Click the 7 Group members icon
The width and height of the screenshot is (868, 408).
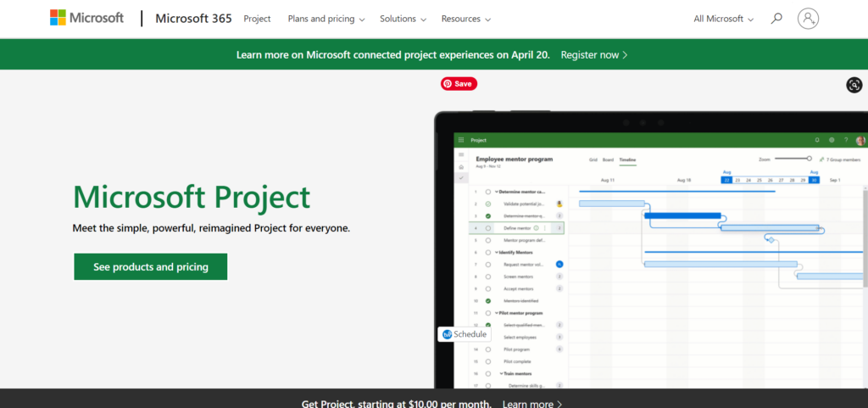pyautogui.click(x=821, y=159)
